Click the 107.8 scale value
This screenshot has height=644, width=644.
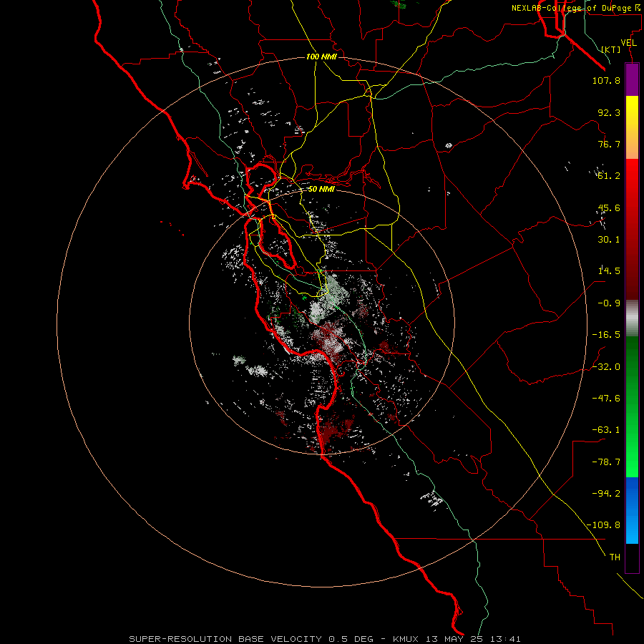click(606, 80)
